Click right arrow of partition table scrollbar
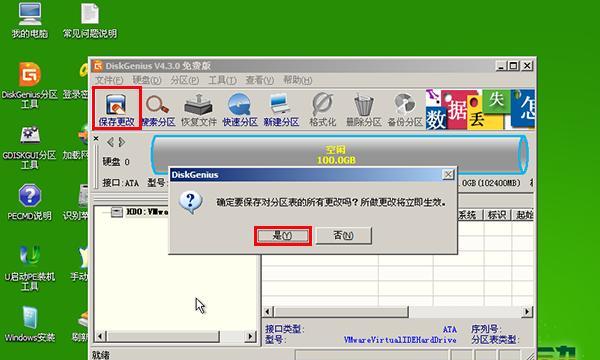Image resolution: width=600 pixels, height=360 pixels. point(527,311)
